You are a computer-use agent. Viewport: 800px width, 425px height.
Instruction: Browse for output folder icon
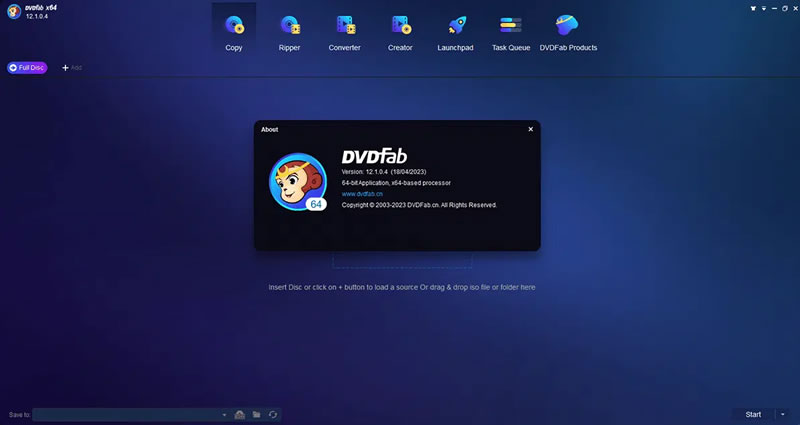click(257, 414)
